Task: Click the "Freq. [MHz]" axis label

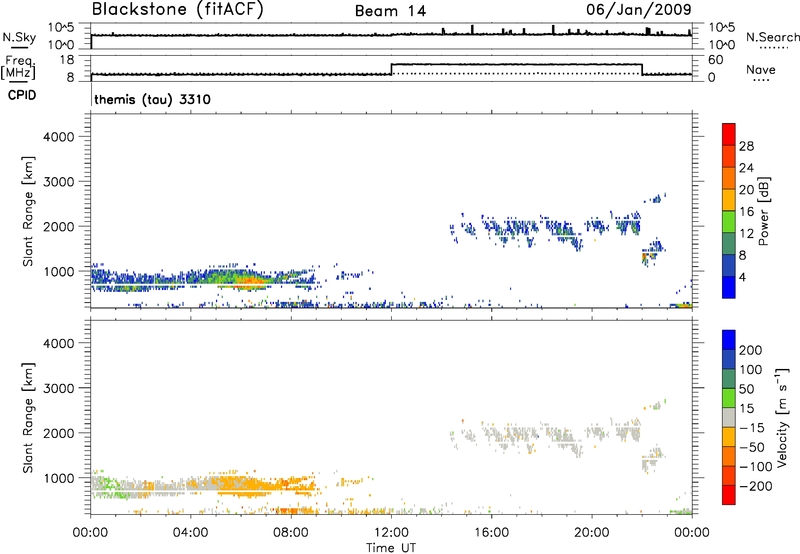Action: pos(19,67)
